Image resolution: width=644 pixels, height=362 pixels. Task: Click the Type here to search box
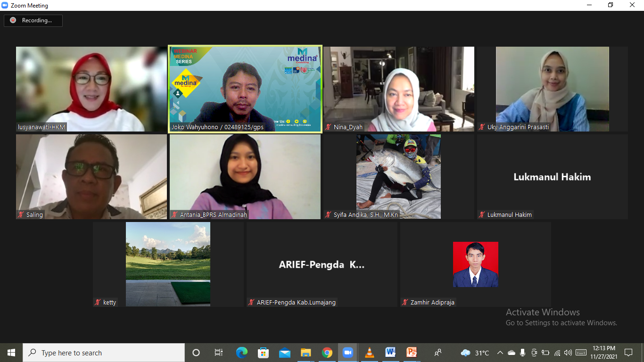pyautogui.click(x=104, y=353)
